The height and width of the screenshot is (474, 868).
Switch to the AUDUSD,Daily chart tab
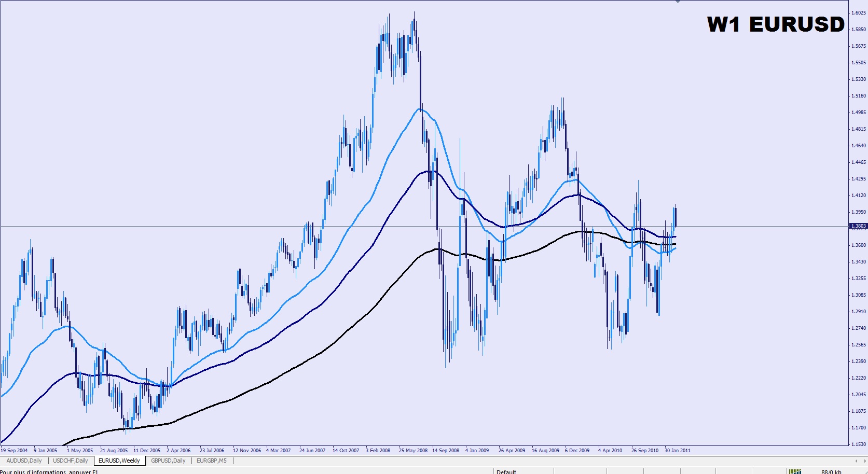click(x=24, y=461)
